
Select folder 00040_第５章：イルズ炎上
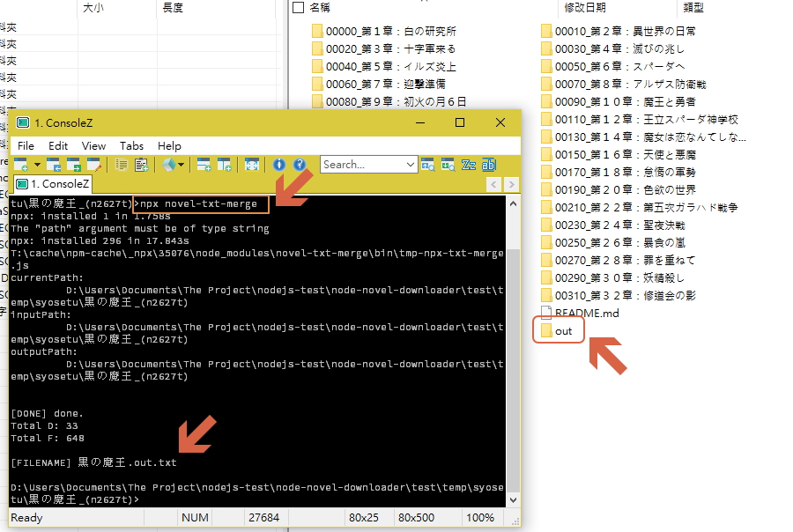pyautogui.click(x=384, y=67)
